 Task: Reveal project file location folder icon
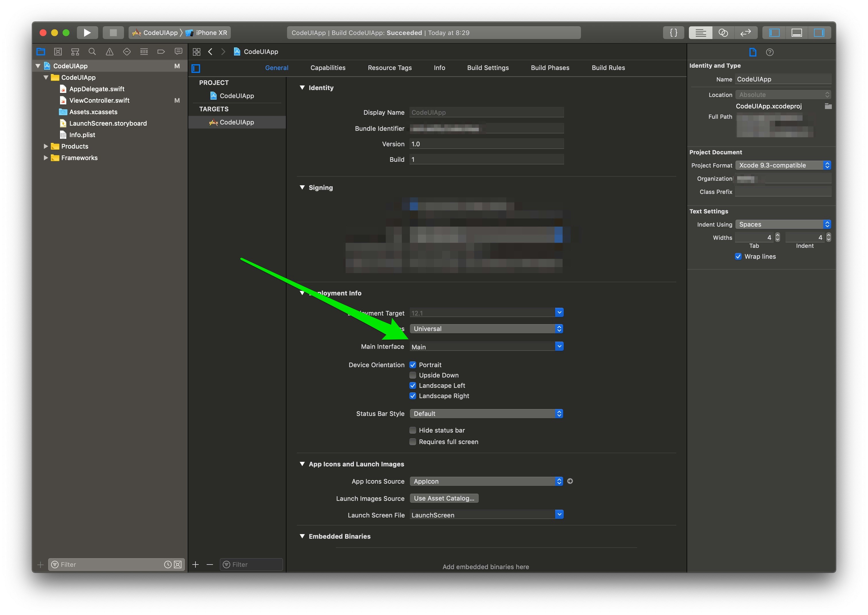tap(828, 106)
